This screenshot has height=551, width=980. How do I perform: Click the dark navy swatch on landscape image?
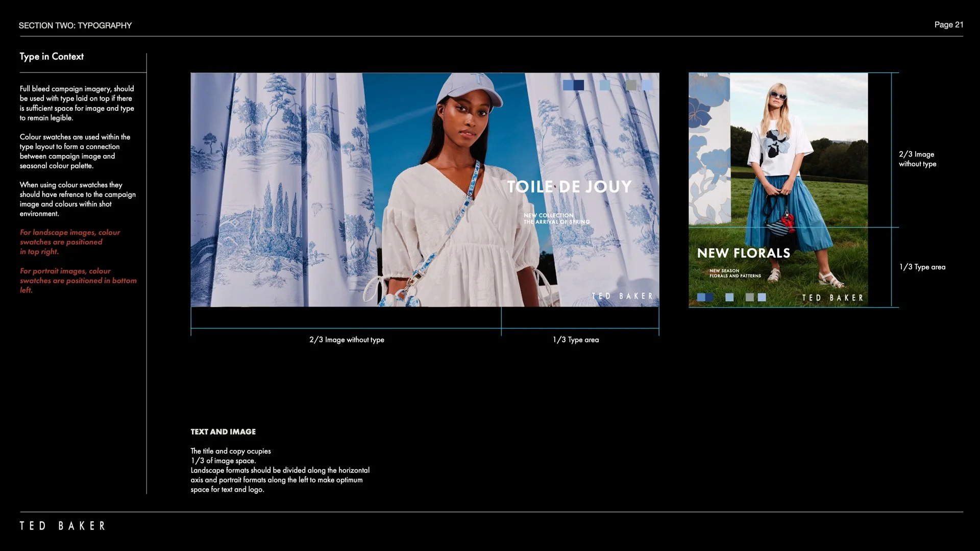click(579, 85)
